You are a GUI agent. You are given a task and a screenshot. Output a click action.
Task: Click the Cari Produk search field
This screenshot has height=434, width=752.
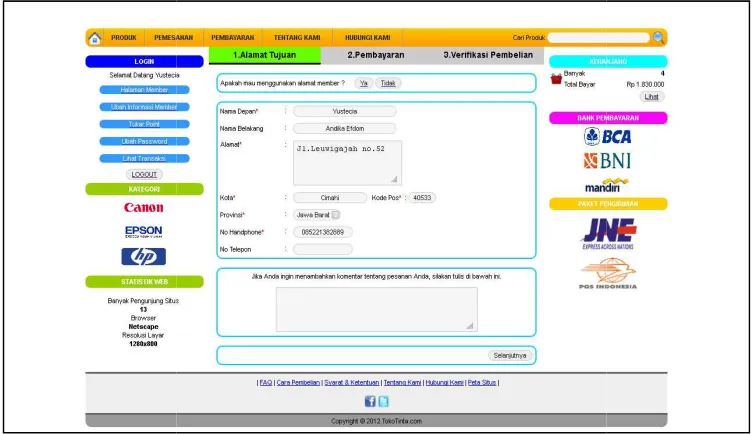click(598, 37)
